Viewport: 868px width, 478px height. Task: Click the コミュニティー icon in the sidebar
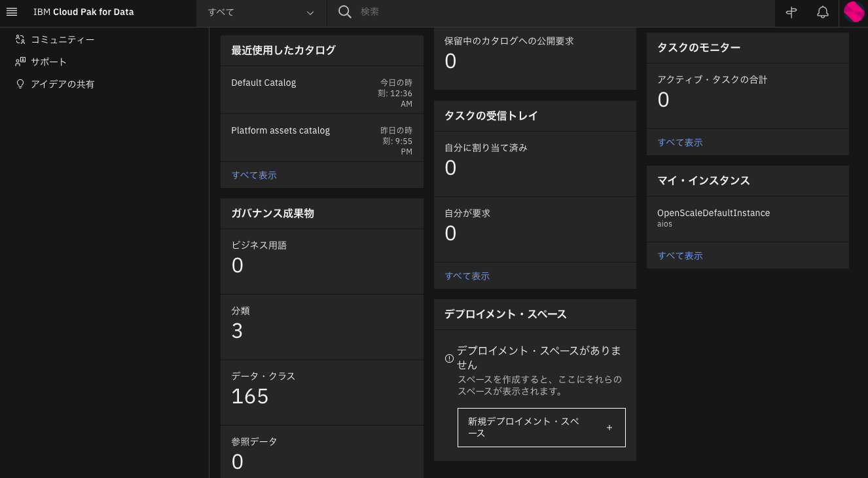click(x=20, y=39)
